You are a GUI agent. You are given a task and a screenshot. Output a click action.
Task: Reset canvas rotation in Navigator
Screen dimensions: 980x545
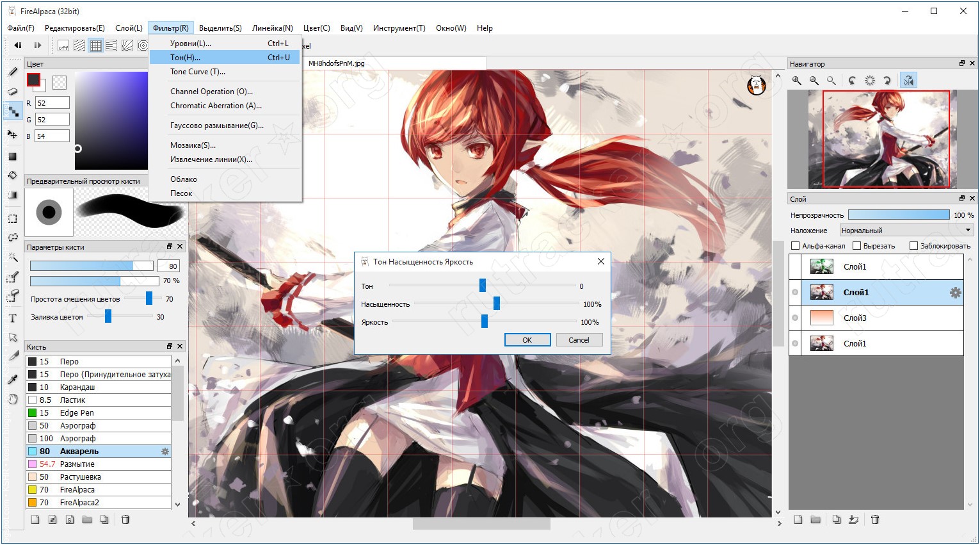[869, 81]
